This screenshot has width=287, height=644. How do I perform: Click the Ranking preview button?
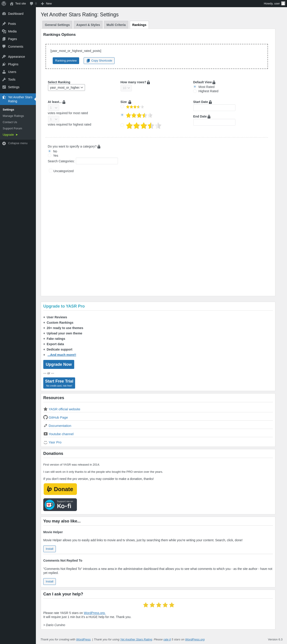(66, 61)
